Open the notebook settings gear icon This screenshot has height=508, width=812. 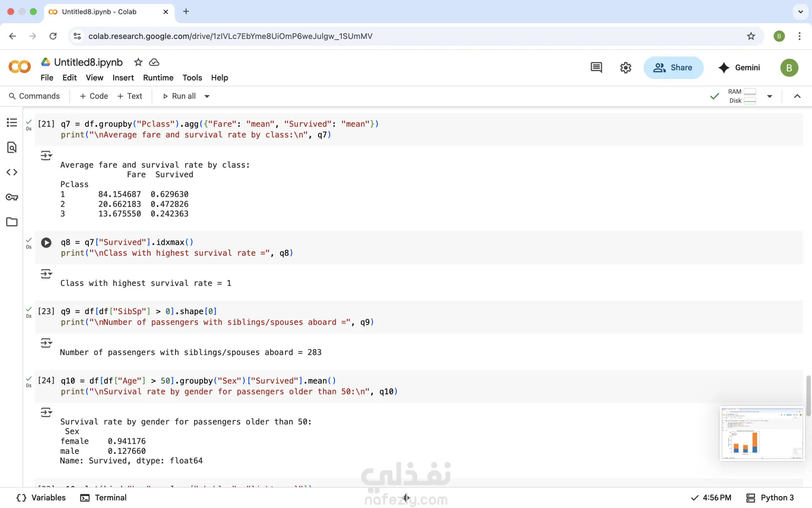point(625,68)
